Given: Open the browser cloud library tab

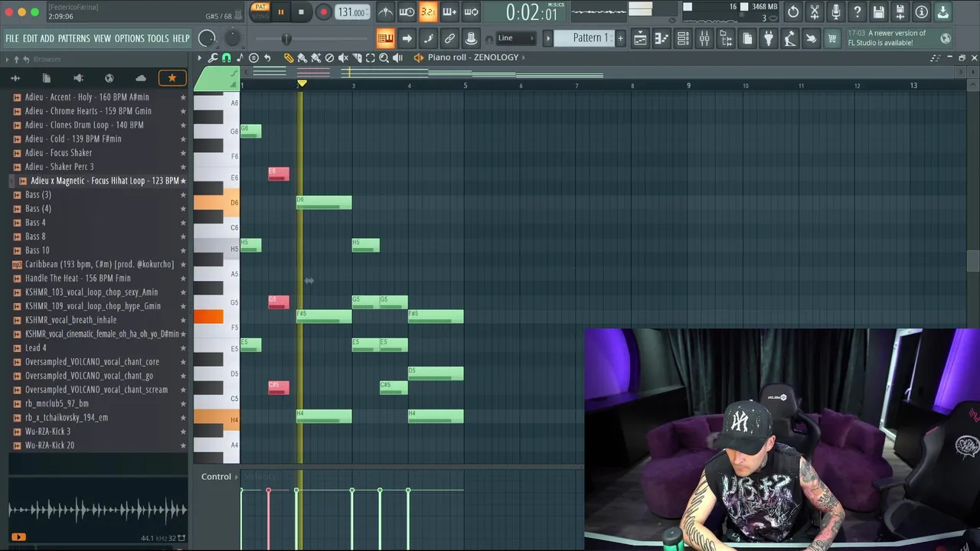Looking at the screenshot, I should 141,78.
